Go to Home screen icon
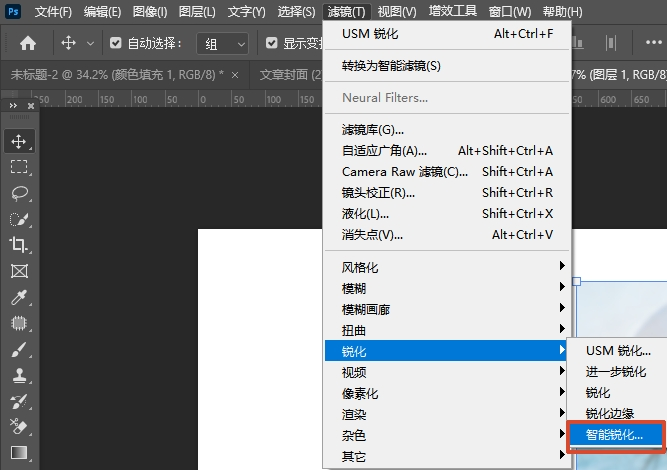Viewport: 667px width, 470px height. click(x=28, y=43)
